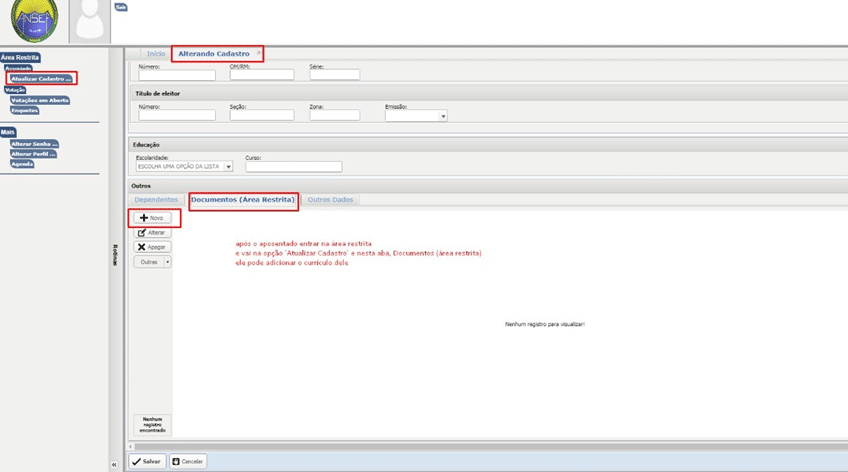Image resolution: width=848 pixels, height=472 pixels.
Task: Click the Sair logout link
Action: (x=121, y=7)
